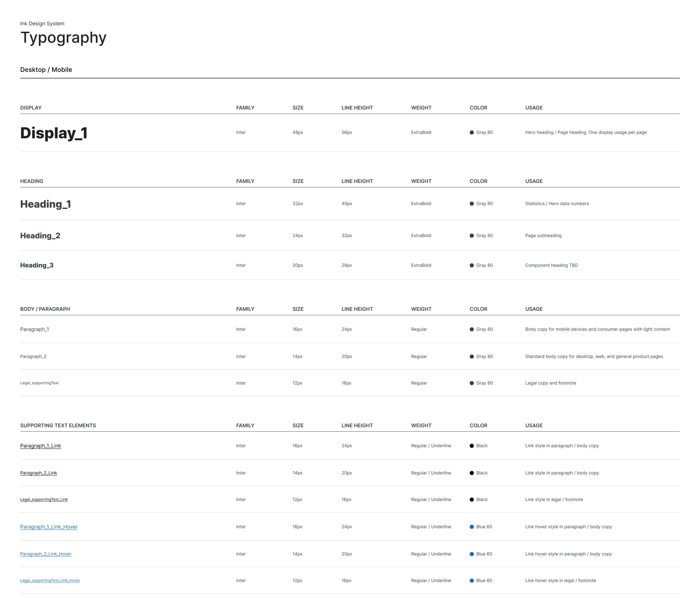Click the large Display_1 sample text
The height and width of the screenshot is (614, 700).
click(x=54, y=133)
